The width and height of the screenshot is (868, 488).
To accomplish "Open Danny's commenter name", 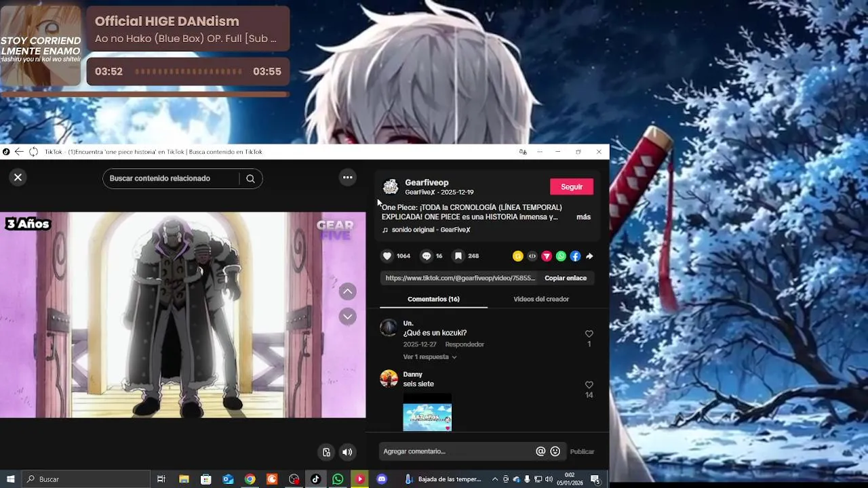I will click(413, 374).
